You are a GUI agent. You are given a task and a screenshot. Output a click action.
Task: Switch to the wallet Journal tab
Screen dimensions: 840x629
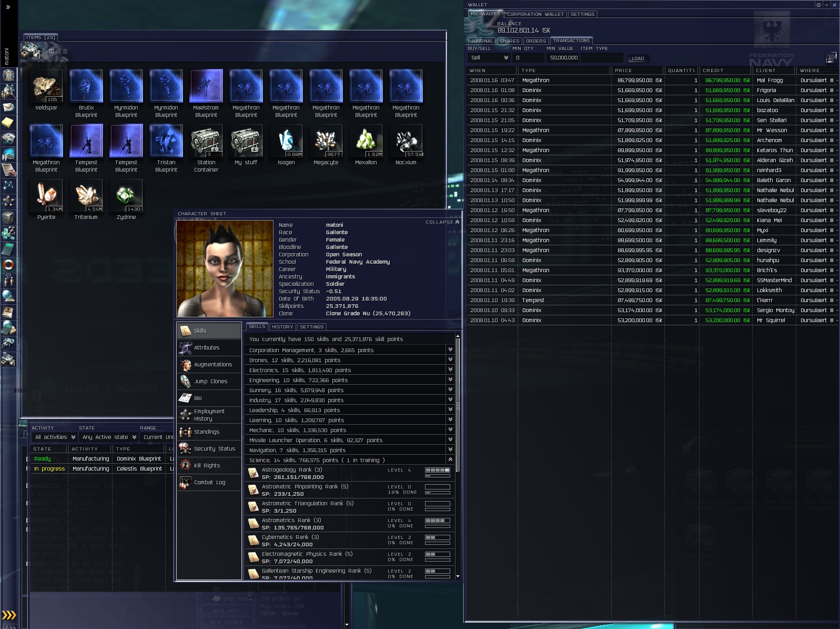482,41
